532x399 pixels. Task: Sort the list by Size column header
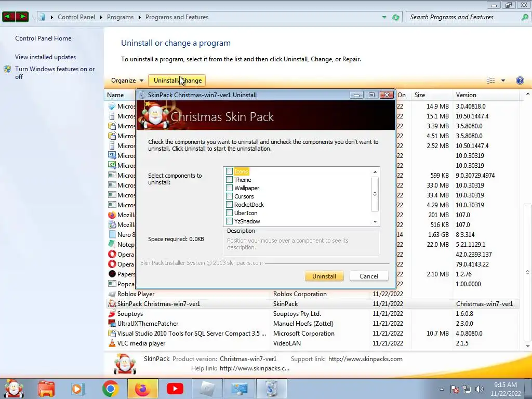[432, 95]
